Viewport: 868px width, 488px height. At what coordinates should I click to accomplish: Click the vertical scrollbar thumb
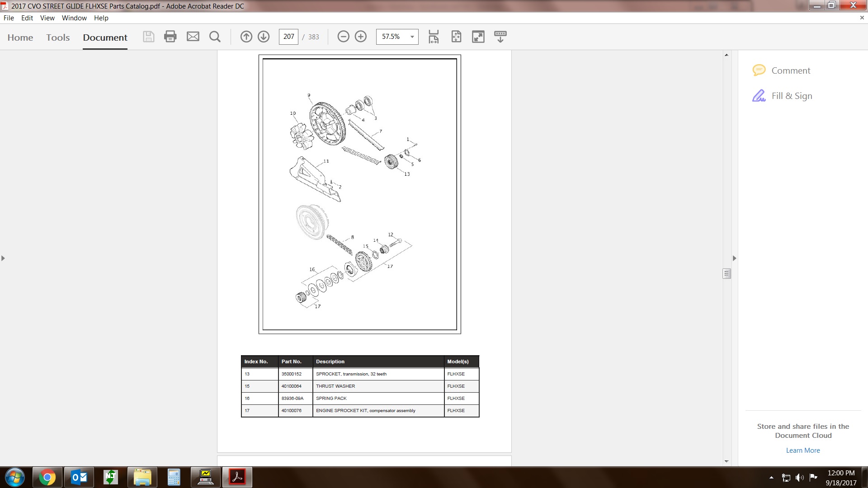pos(726,273)
